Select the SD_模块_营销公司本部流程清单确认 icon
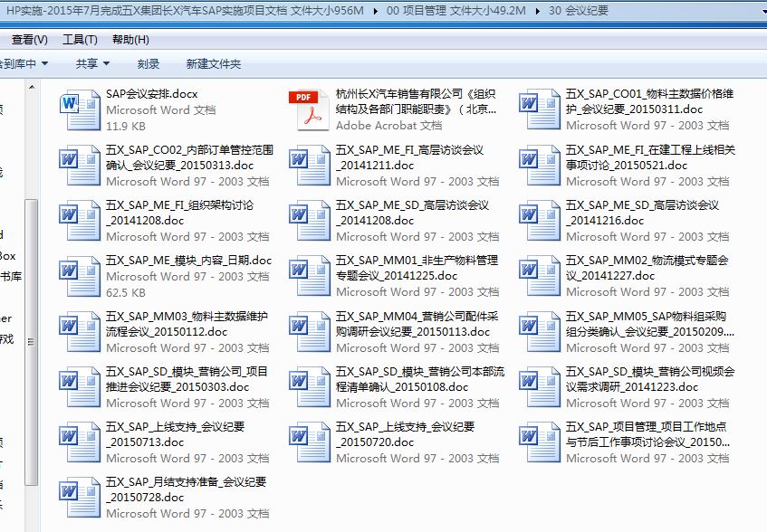 [x=310, y=387]
